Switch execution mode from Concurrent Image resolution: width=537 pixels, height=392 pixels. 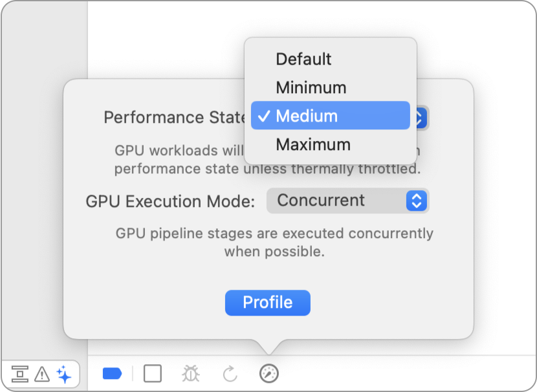348,201
